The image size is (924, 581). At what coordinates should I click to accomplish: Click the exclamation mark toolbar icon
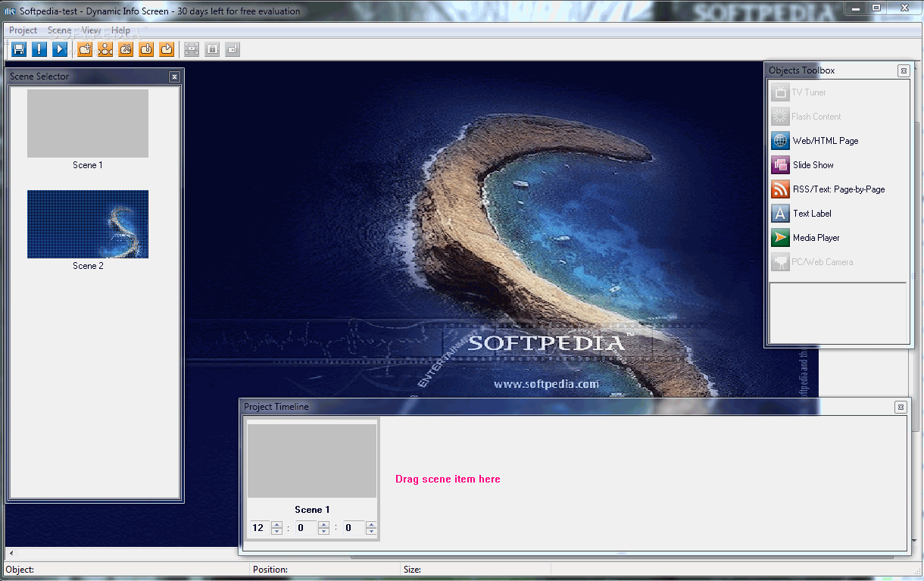tap(39, 49)
